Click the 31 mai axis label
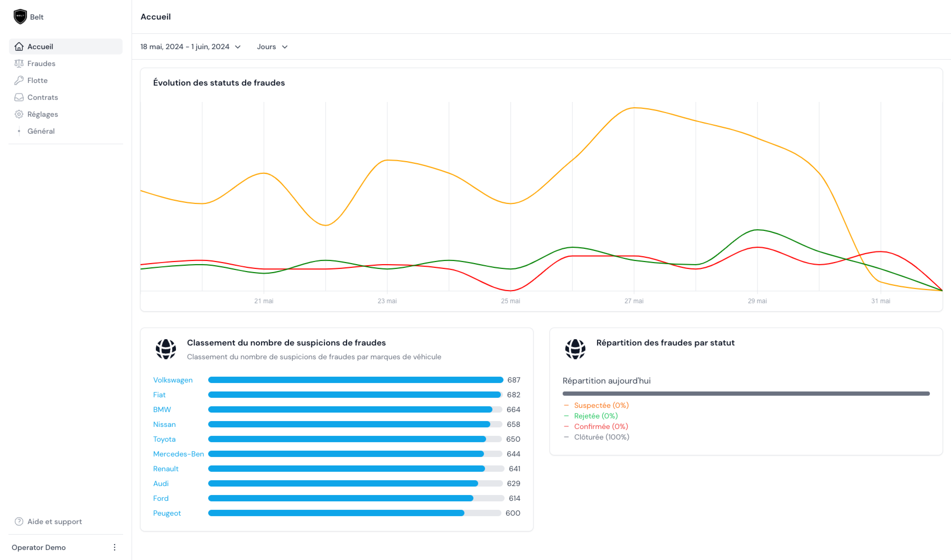 point(881,301)
